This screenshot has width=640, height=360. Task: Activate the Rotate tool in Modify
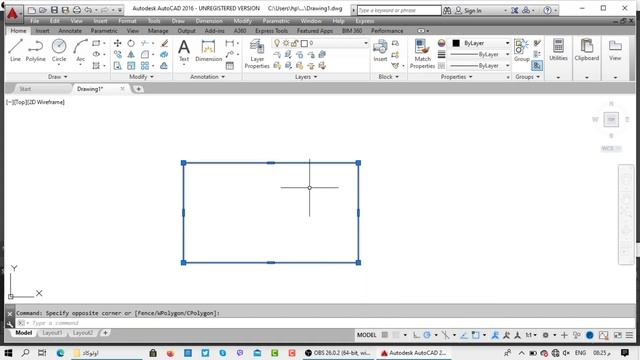click(x=131, y=43)
